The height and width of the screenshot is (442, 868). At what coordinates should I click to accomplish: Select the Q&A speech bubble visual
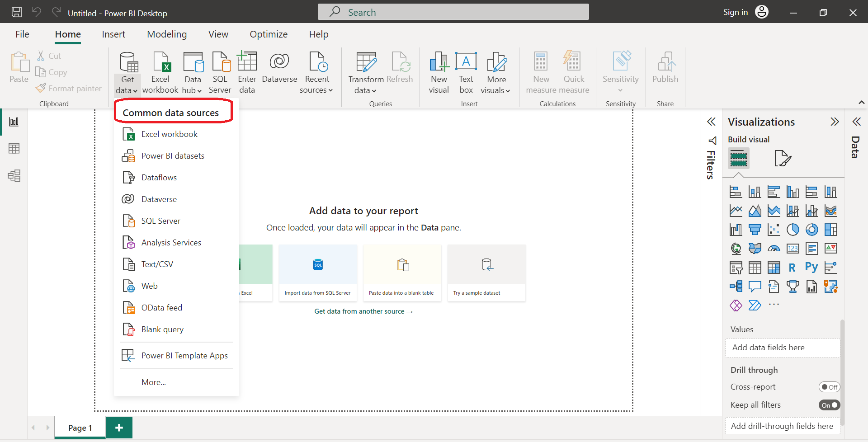coord(755,287)
